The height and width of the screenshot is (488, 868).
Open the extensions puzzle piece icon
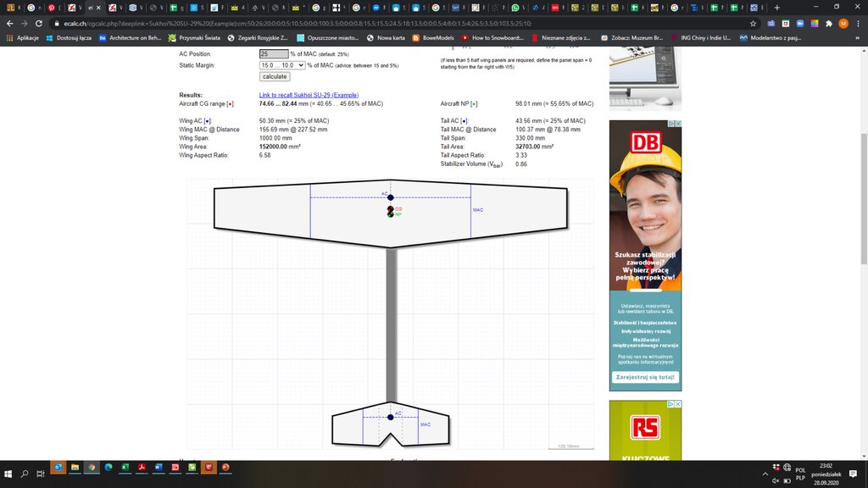[x=829, y=24]
